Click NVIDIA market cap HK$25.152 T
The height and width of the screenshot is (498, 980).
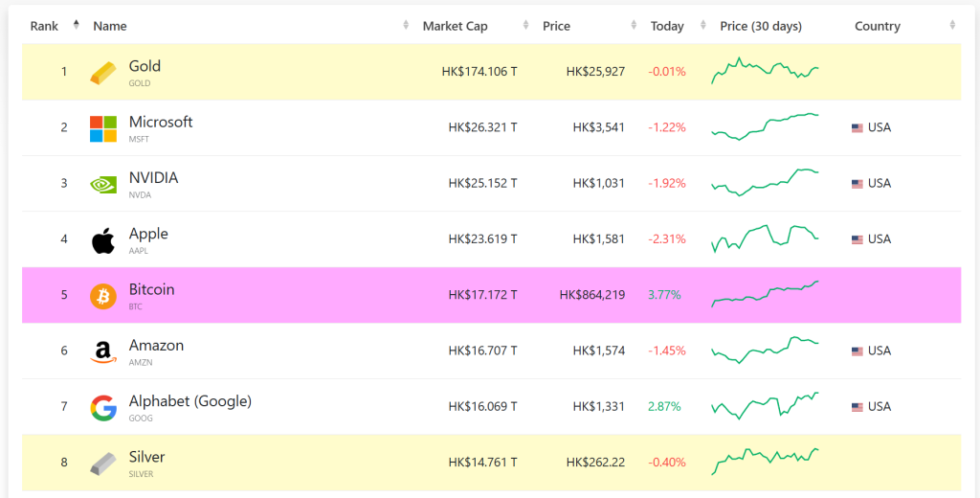pos(482,183)
